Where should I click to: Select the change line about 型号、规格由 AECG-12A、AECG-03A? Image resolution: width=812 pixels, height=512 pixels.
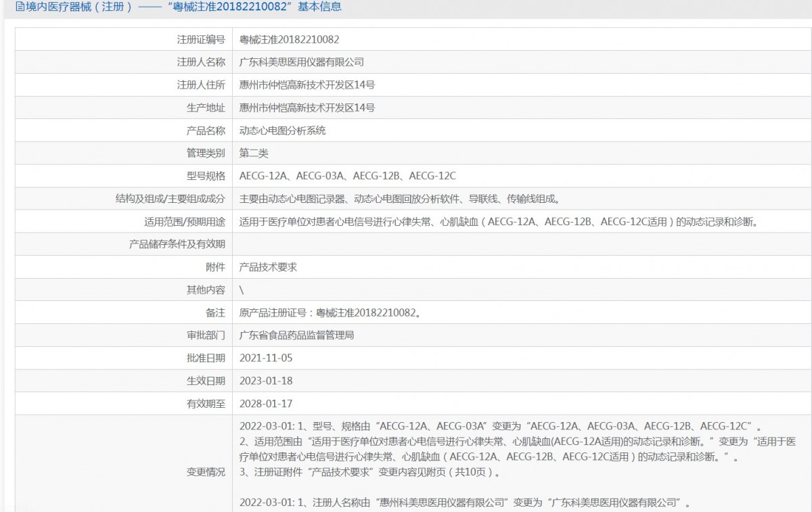pos(501,426)
